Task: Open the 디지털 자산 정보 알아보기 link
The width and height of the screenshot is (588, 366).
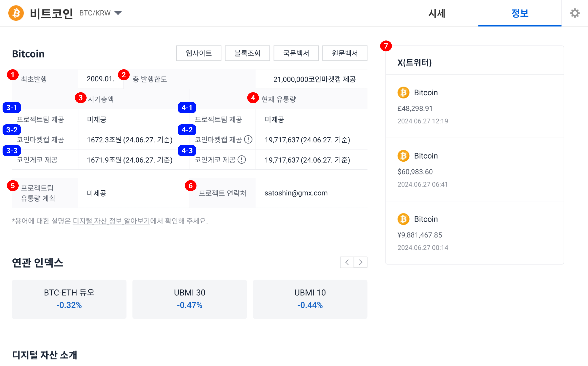Action: point(111,221)
